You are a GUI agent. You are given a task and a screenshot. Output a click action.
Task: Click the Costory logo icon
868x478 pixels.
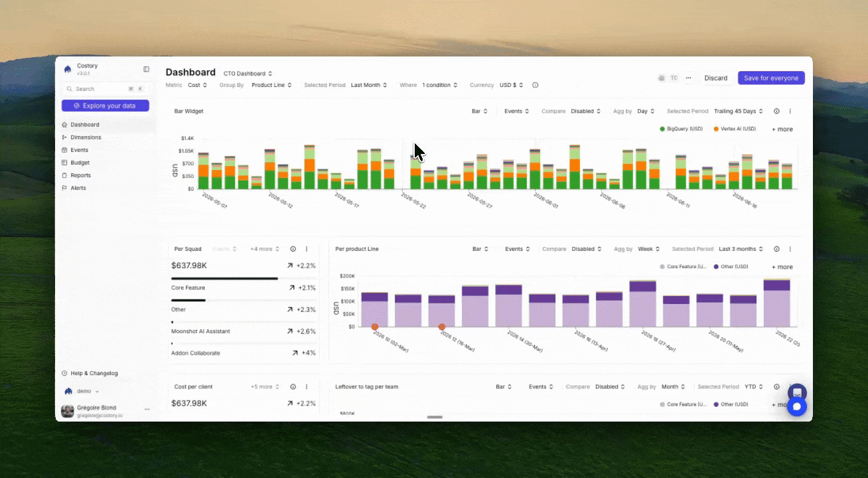tap(68, 69)
